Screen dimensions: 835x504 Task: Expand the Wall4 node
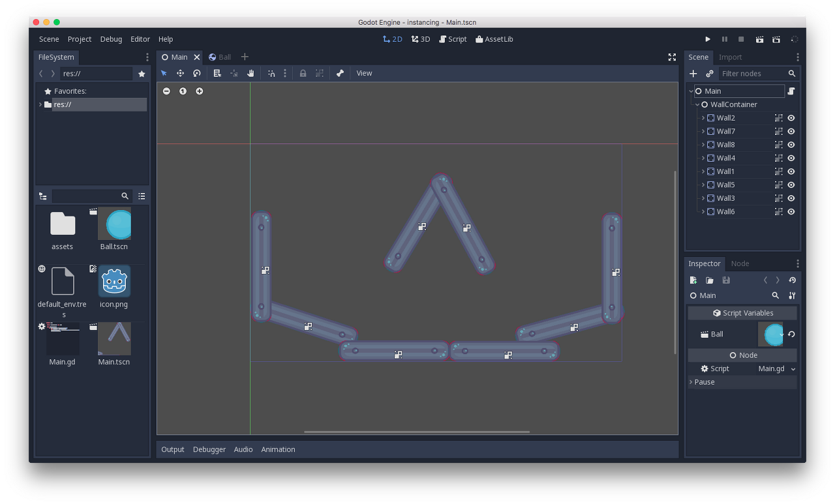pos(703,158)
